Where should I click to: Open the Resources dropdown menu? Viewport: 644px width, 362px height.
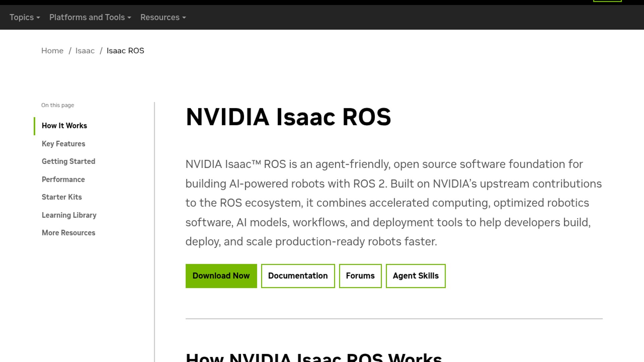click(x=163, y=17)
